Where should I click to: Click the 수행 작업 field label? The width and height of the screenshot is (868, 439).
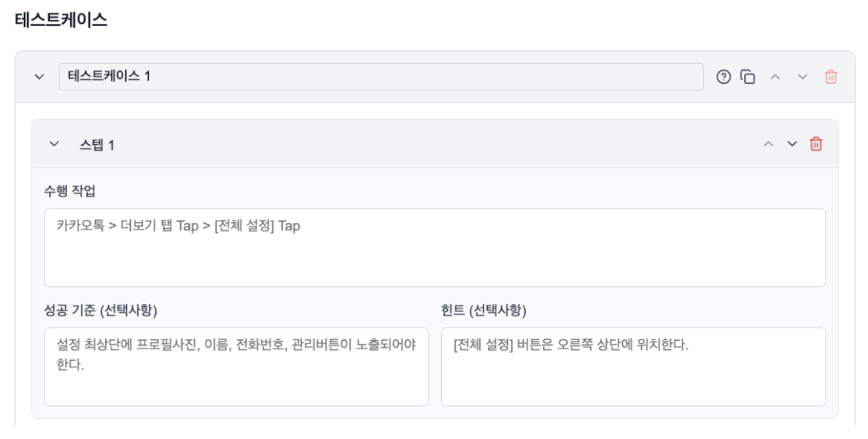click(x=70, y=191)
